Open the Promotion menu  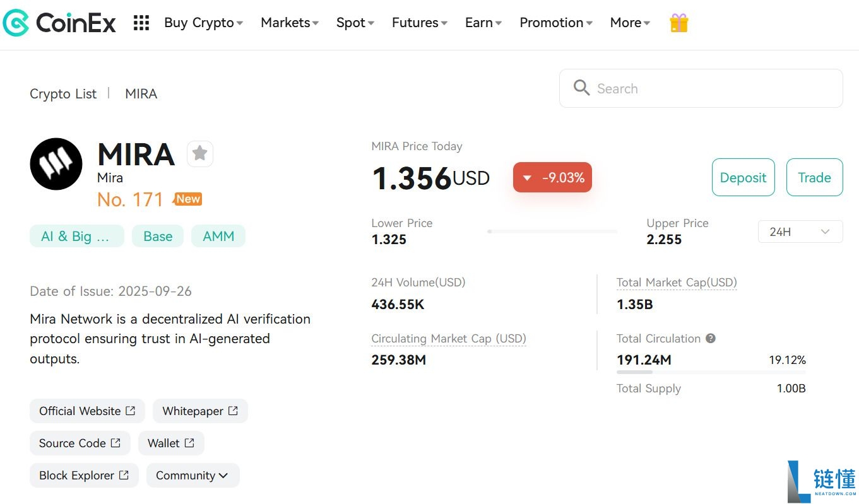click(x=556, y=23)
